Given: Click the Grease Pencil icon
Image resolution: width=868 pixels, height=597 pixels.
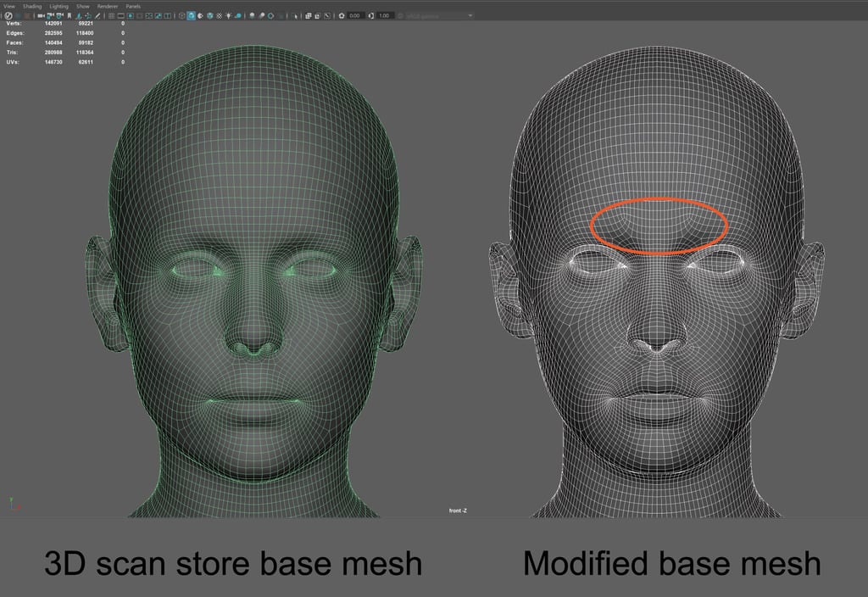Looking at the screenshot, I should click(97, 15).
